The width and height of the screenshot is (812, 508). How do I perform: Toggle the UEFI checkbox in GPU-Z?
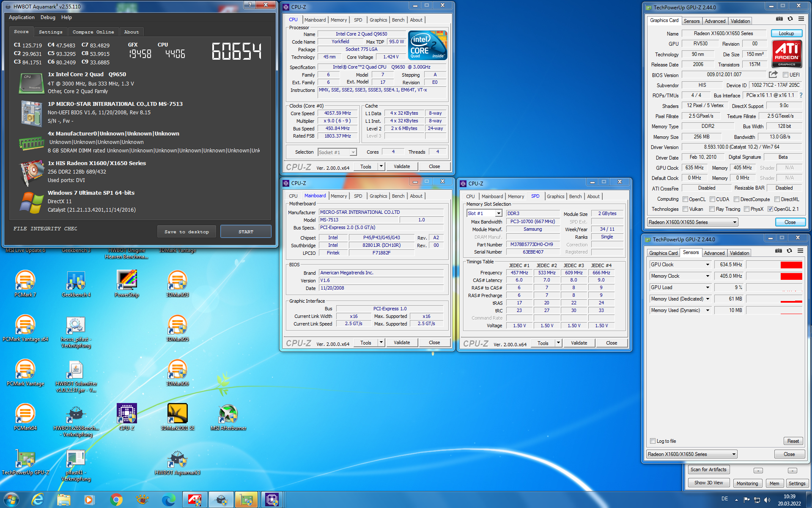point(785,75)
